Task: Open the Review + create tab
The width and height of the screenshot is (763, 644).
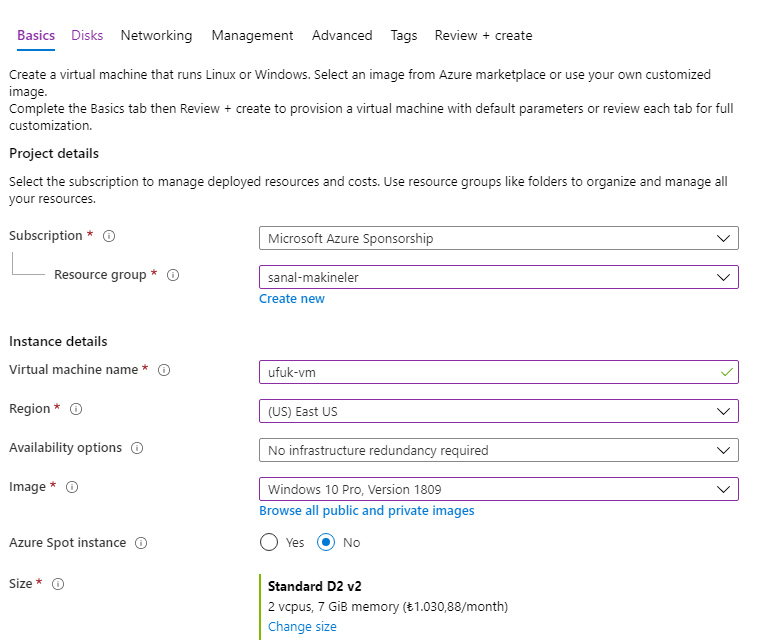Action: point(483,36)
